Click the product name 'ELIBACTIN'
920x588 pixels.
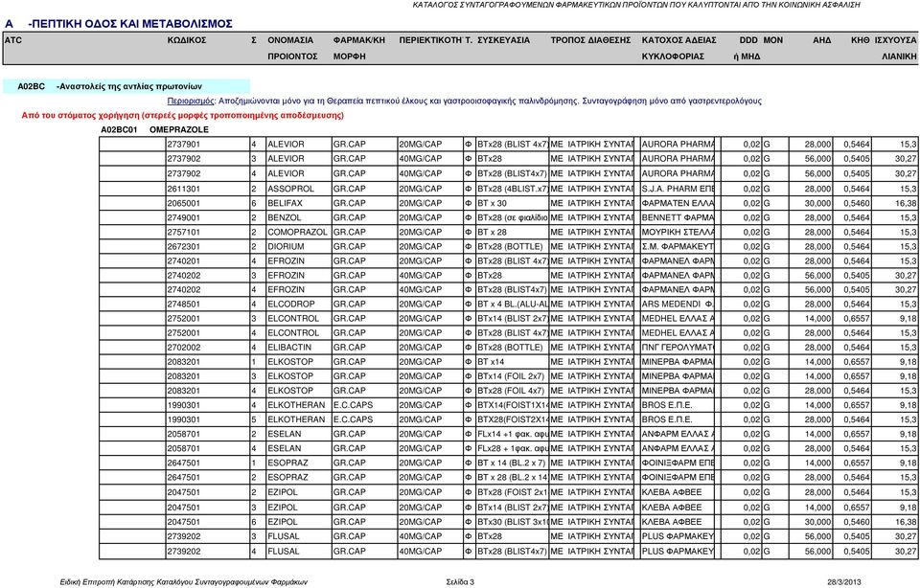[289, 348]
